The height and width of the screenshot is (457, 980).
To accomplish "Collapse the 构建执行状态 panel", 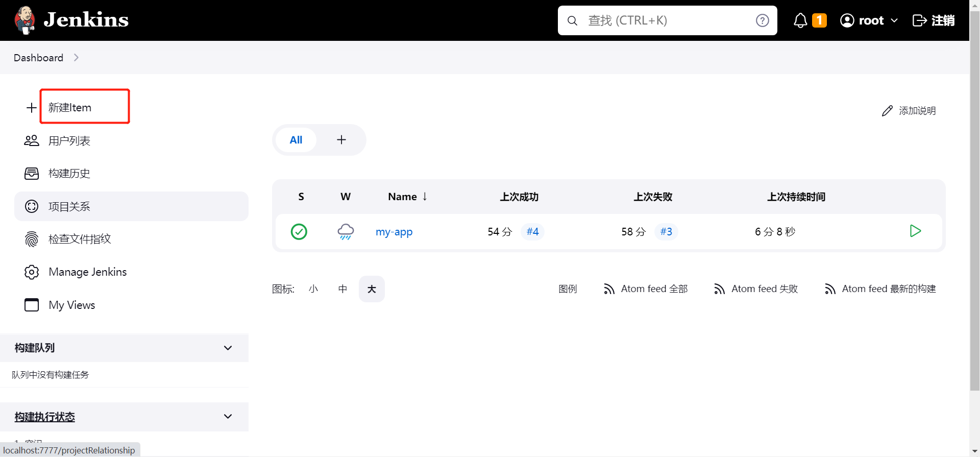I will coord(228,417).
